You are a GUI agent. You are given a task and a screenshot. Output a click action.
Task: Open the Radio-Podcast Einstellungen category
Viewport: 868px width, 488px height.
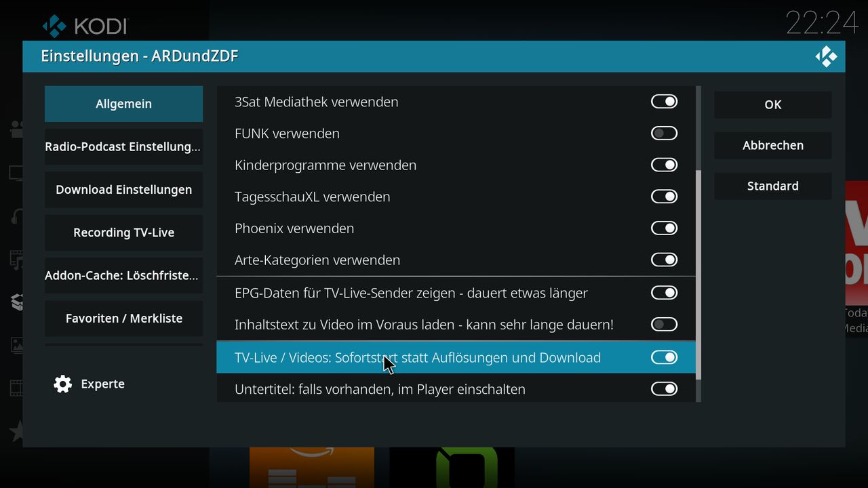click(x=123, y=146)
